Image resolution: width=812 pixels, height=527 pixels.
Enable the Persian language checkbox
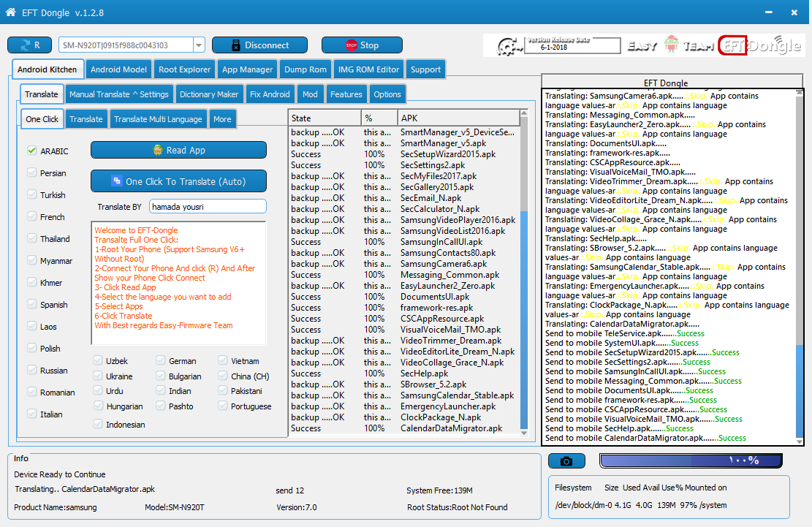coord(32,173)
